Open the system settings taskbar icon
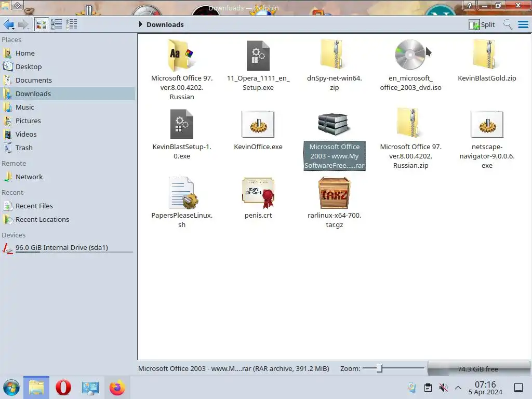532x399 pixels. tap(90, 388)
